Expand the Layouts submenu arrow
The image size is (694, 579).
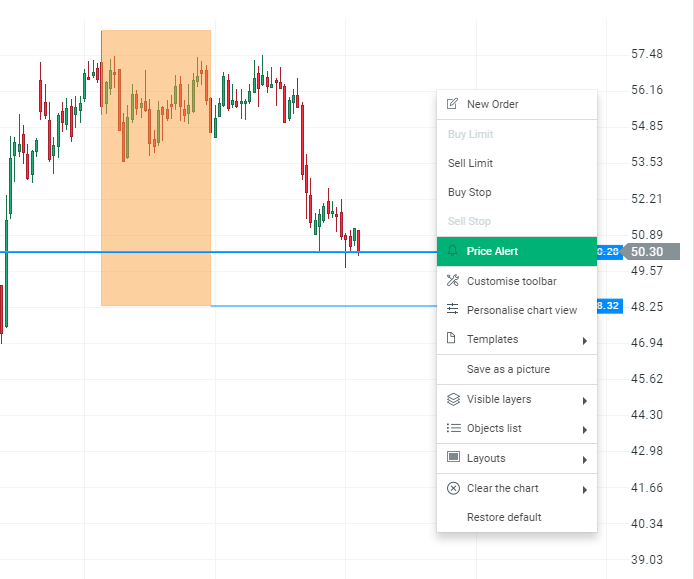coord(584,460)
